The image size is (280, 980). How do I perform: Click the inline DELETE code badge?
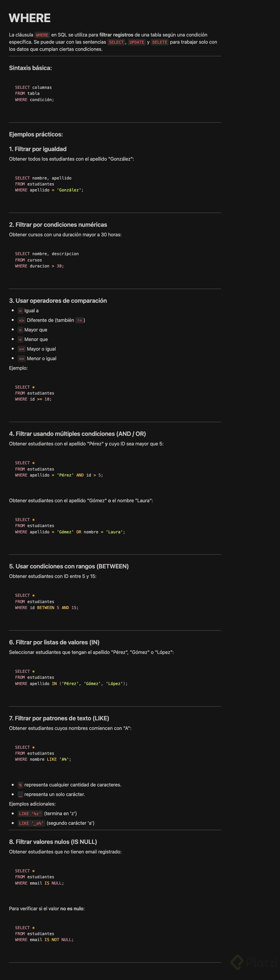coord(159,42)
